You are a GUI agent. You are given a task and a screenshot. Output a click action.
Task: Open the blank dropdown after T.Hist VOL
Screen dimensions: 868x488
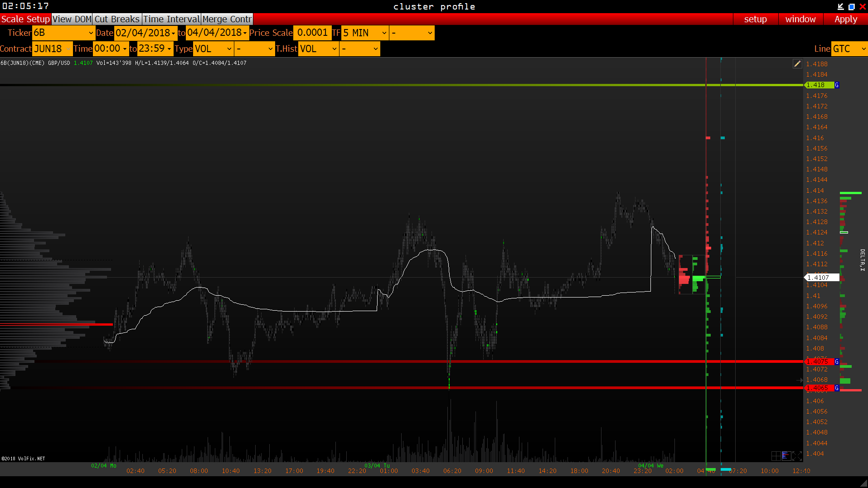[360, 49]
